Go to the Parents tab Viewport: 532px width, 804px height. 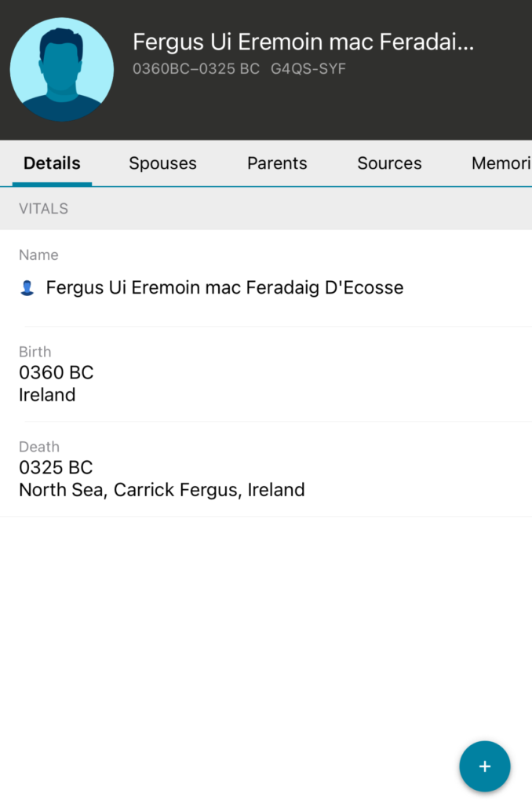pyautogui.click(x=277, y=163)
